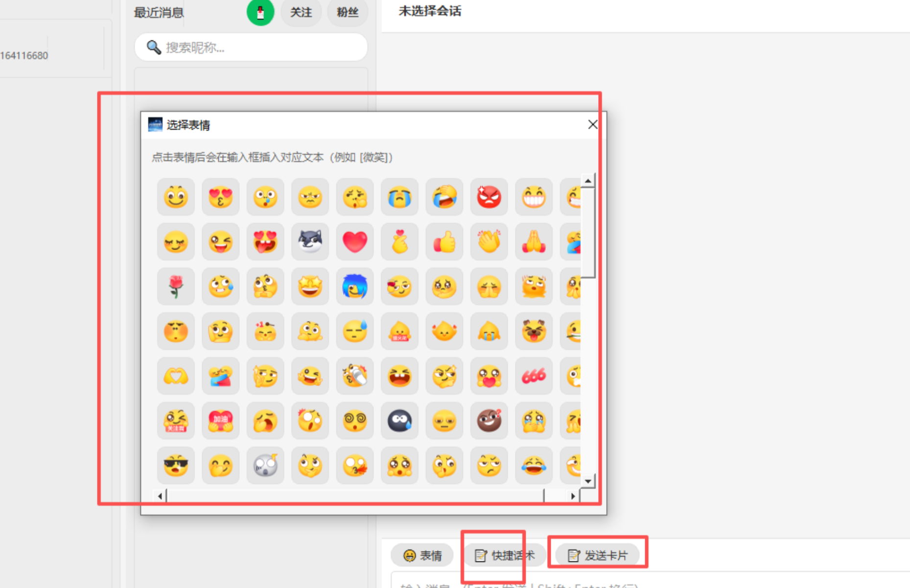The image size is (910, 588).
Task: Insert the red rose emoji
Action: tap(176, 286)
